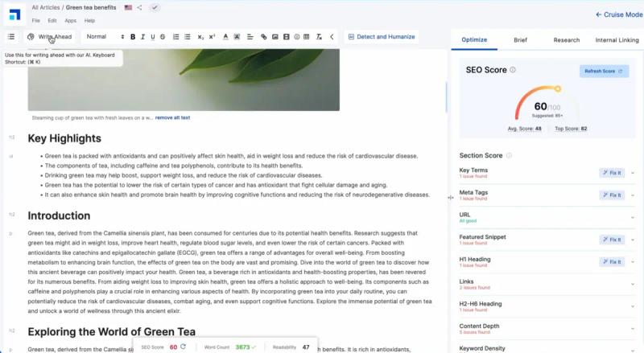
Task: Click the remove alt text link
Action: (172, 117)
